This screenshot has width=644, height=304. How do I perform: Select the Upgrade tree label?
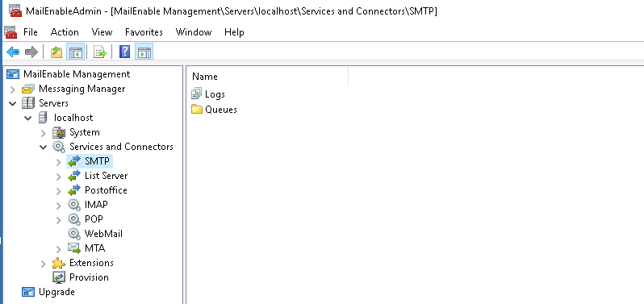(56, 292)
